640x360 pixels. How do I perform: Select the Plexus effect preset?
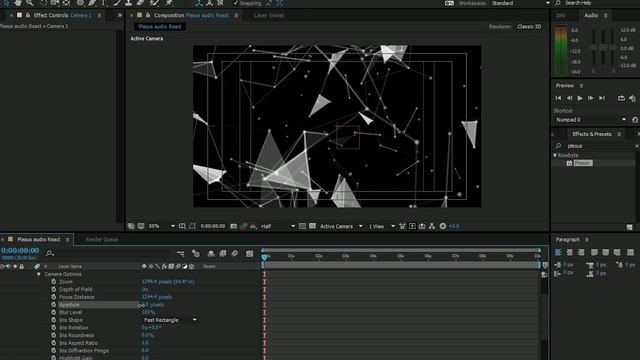click(582, 163)
